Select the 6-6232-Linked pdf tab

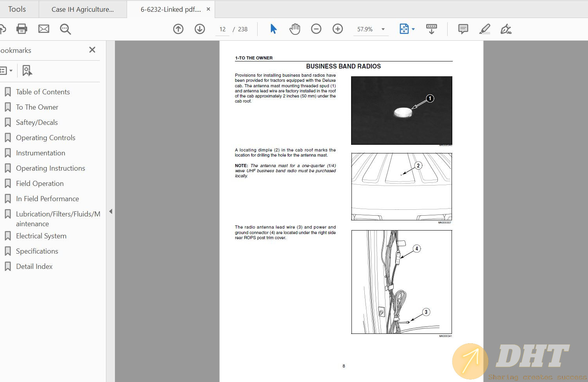click(170, 9)
